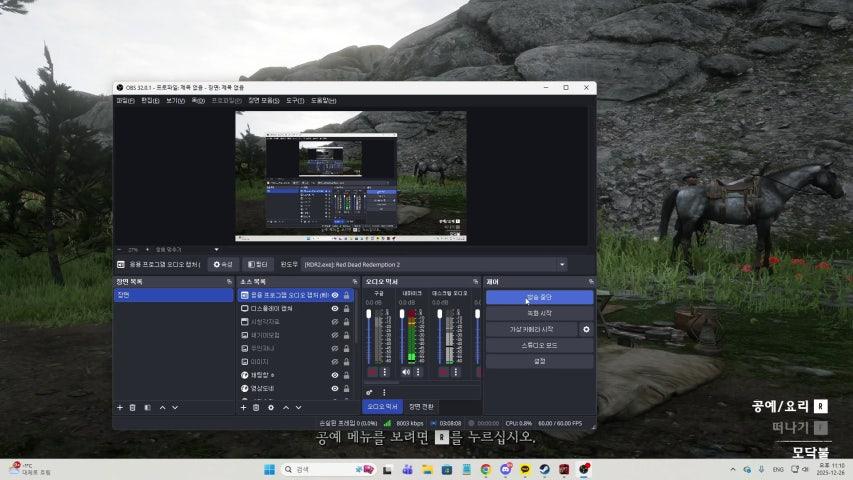Image resolution: width=853 pixels, height=480 pixels.
Task: Open the 파일(F) menu
Action: pos(125,101)
